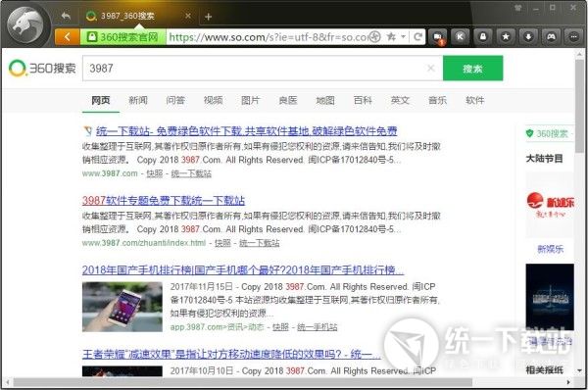The width and height of the screenshot is (588, 390).
Task: Go back with the orange back arrow
Action: tap(67, 37)
